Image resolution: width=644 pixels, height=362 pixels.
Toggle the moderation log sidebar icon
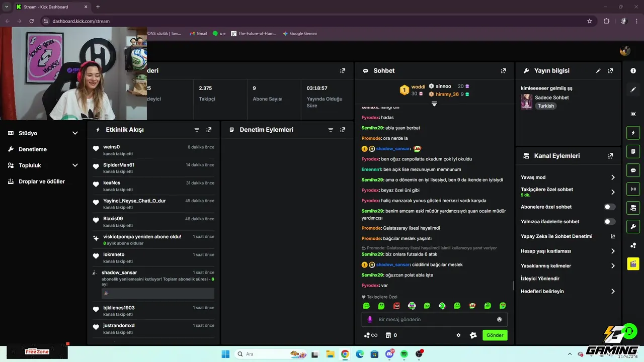[x=633, y=151]
